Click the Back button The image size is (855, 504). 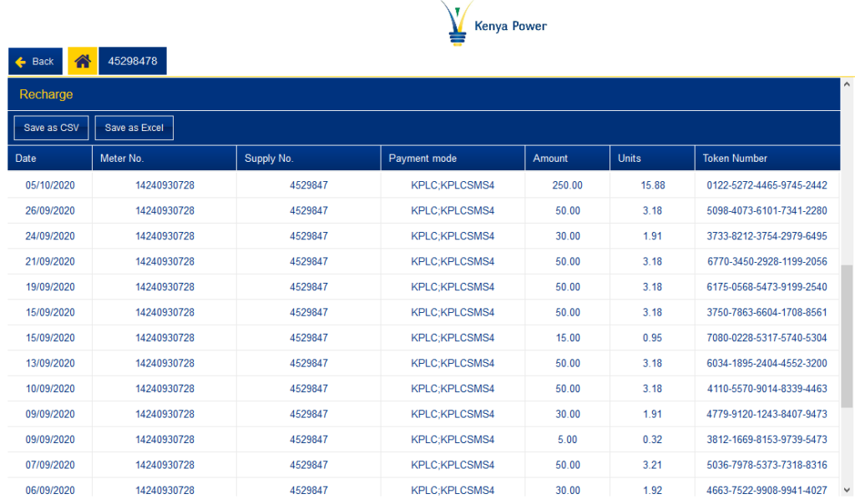(35, 61)
